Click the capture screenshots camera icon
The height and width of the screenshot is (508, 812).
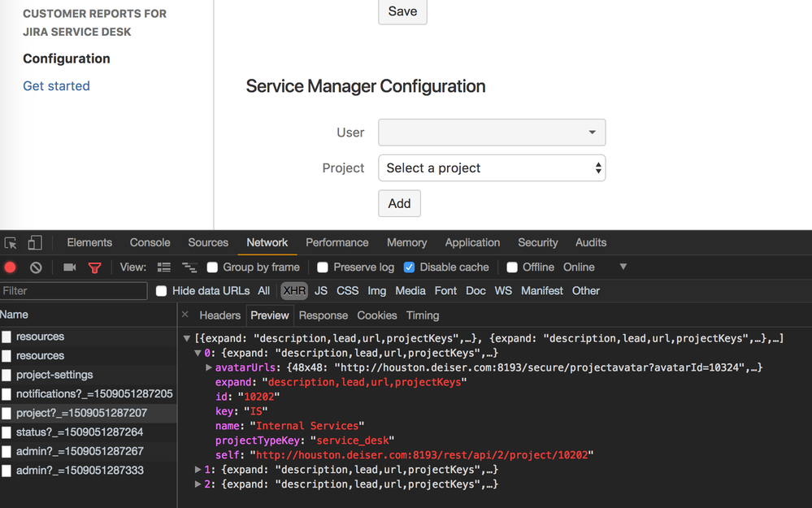[70, 267]
